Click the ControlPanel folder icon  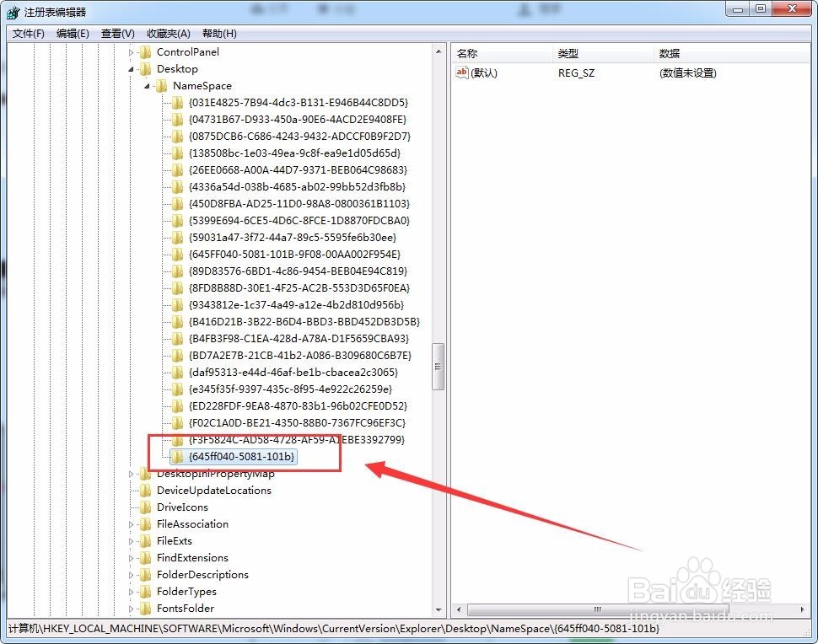pos(146,52)
